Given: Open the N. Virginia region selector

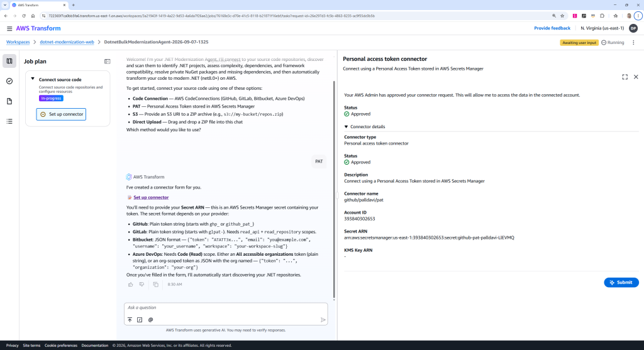Looking at the screenshot, I should click(602, 28).
